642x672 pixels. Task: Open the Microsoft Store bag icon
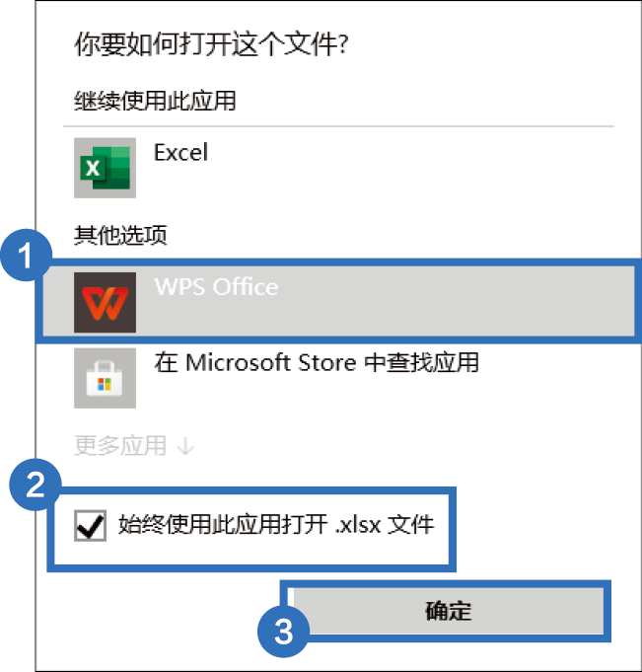click(105, 378)
